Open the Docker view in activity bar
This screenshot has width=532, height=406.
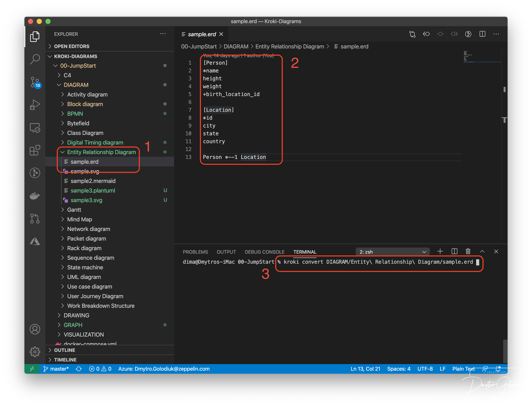click(35, 196)
